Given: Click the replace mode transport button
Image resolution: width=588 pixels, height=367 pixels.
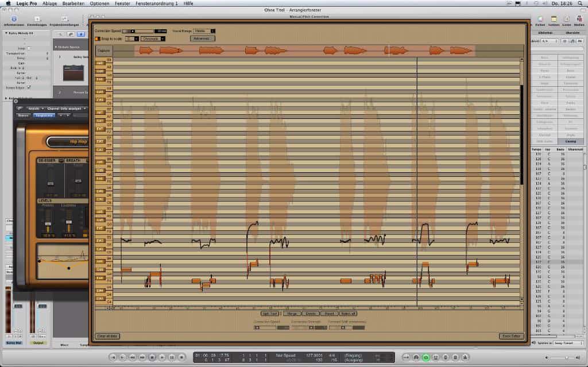Looking at the screenshot, I should 446,357.
